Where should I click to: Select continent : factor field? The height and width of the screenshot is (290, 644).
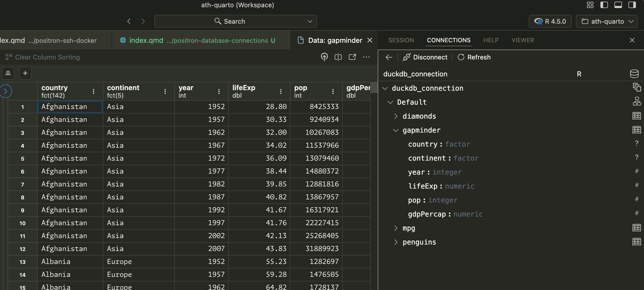click(x=443, y=158)
